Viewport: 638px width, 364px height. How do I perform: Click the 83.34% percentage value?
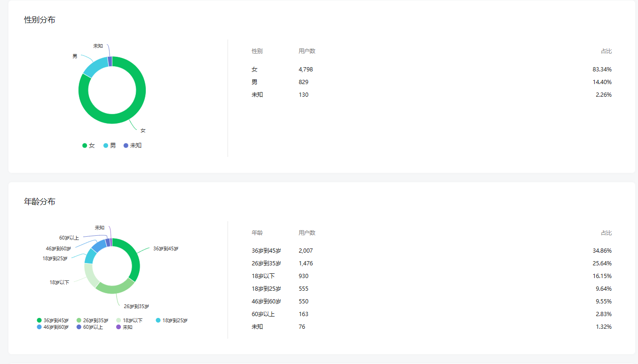[602, 70]
